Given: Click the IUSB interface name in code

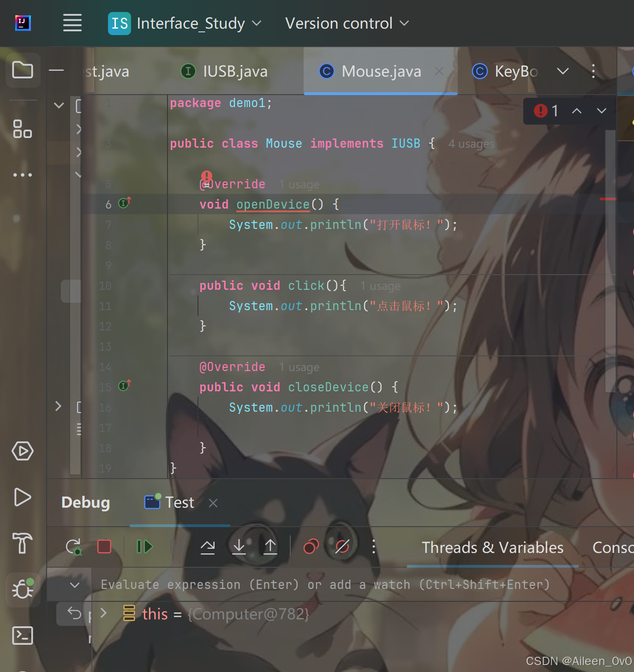Looking at the screenshot, I should (x=406, y=144).
